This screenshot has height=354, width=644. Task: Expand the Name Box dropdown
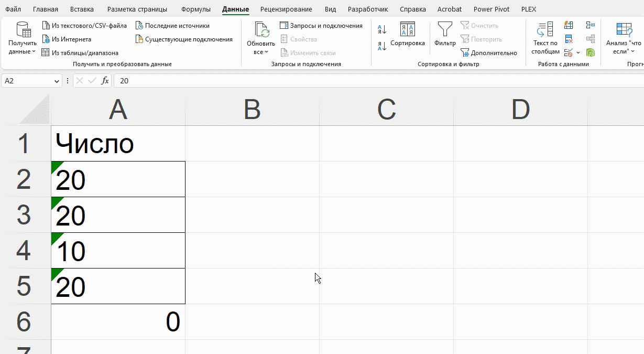(x=57, y=81)
